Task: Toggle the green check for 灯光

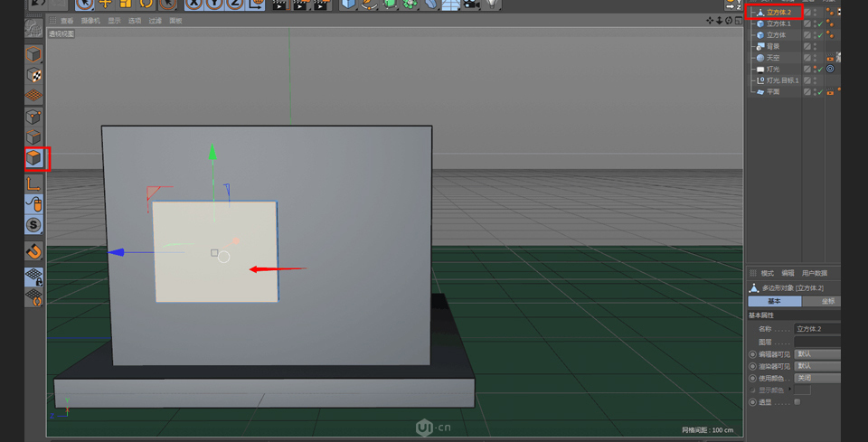Action: [820, 69]
